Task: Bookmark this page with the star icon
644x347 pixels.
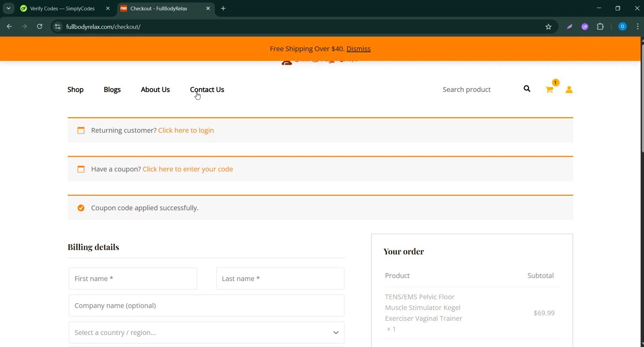Action: click(548, 27)
